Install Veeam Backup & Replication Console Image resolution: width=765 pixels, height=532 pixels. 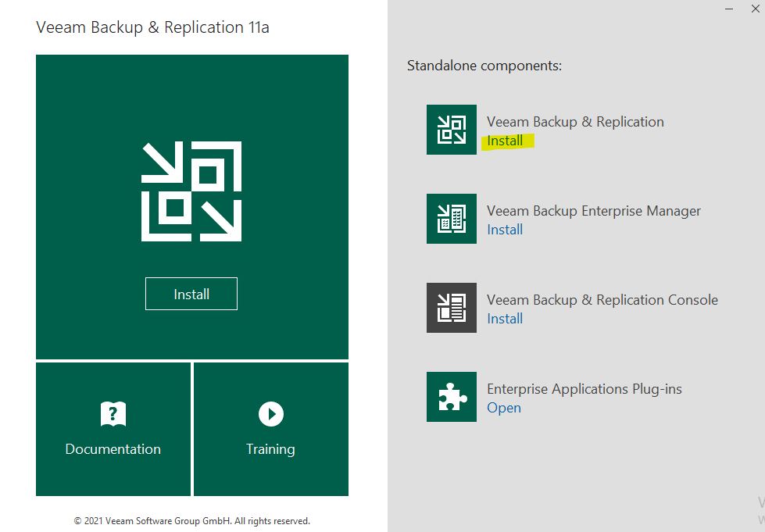[x=505, y=319]
